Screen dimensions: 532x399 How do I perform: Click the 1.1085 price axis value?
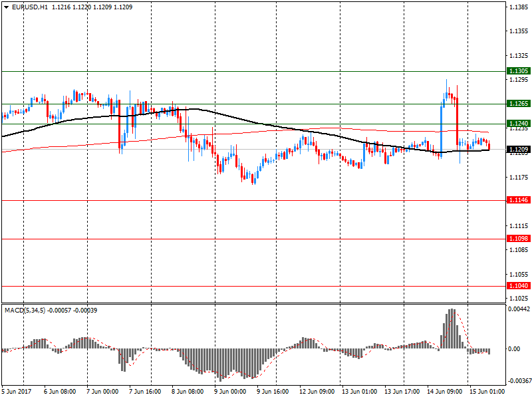click(519, 250)
